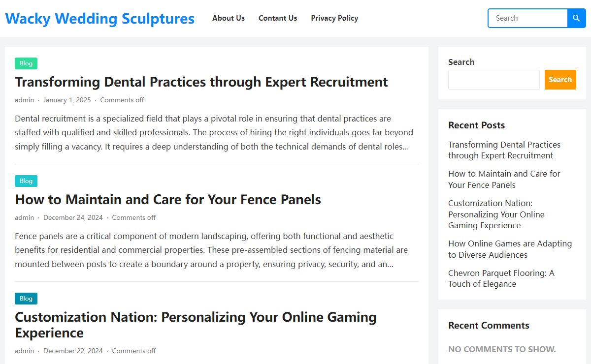
Task: Open the December 24, 2024 date link
Action: pyautogui.click(x=73, y=217)
